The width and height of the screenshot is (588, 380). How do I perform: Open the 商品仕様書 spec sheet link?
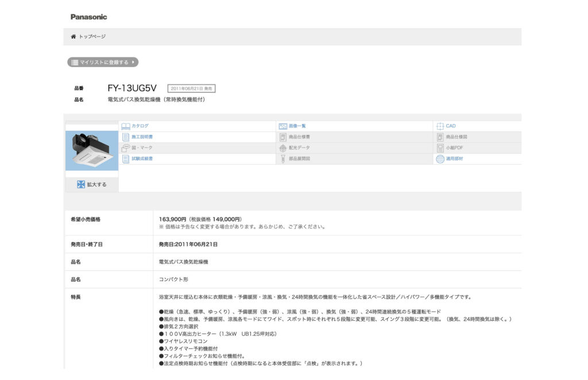(x=299, y=137)
